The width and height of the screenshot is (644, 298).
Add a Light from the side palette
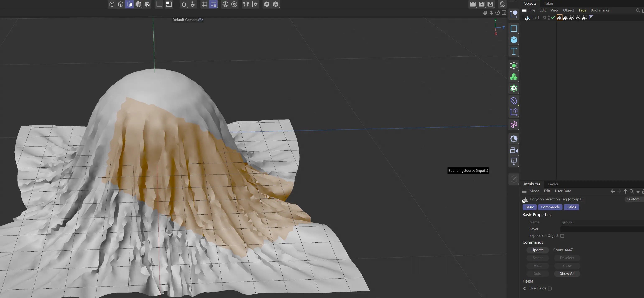[x=514, y=162]
